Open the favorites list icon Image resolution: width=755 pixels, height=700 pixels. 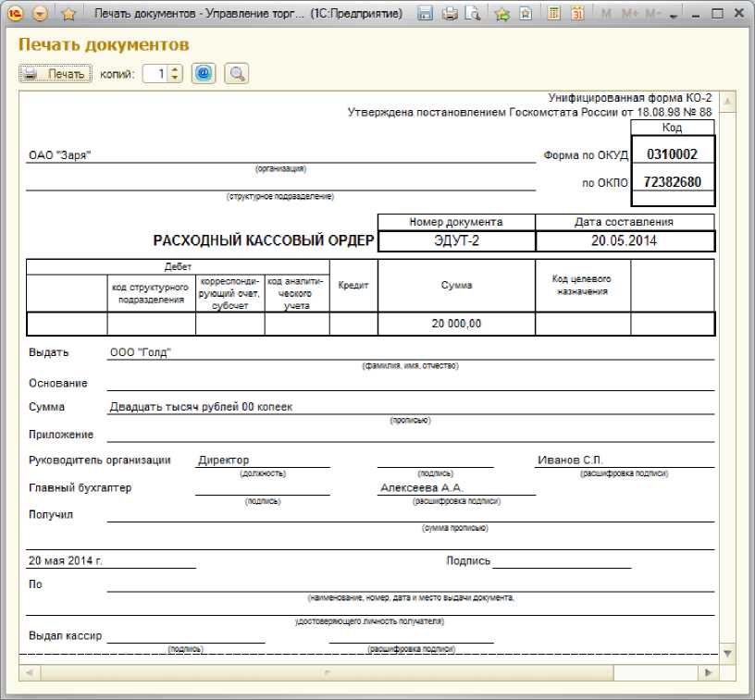click(x=526, y=14)
